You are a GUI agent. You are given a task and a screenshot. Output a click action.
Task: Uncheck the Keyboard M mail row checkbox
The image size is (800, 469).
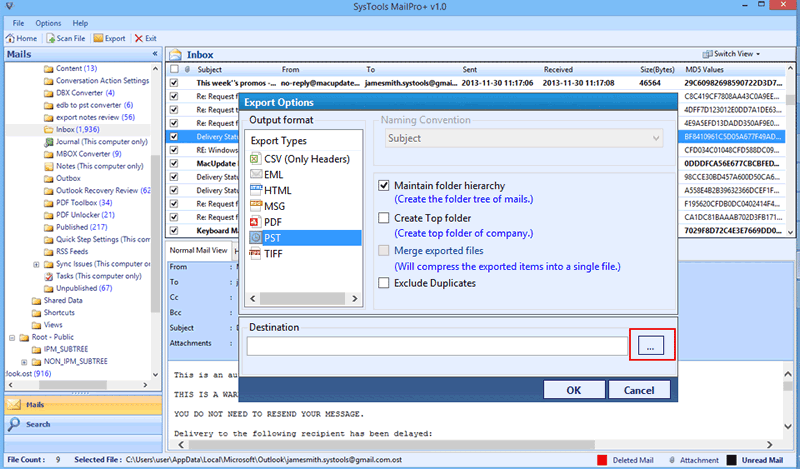[174, 231]
